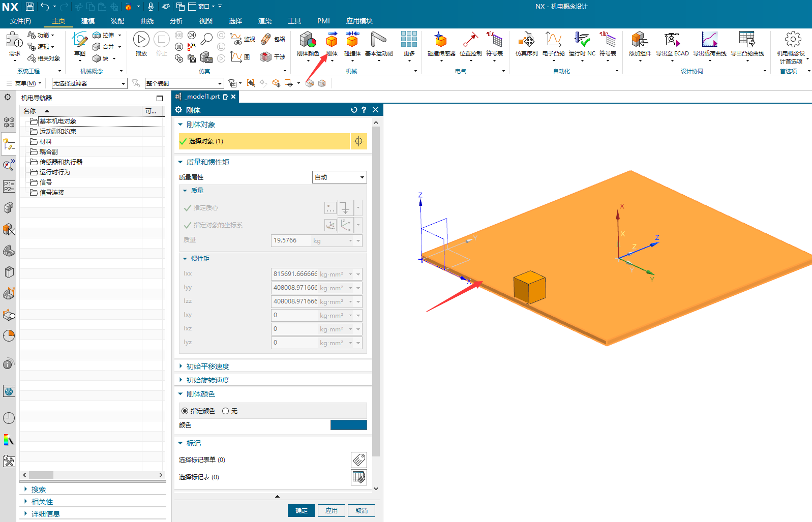Click the 停止 stop simulation button

click(162, 40)
